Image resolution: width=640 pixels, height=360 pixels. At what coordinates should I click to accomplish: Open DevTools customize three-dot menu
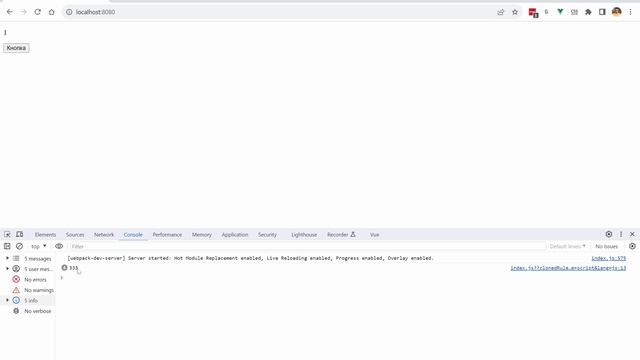coord(621,234)
